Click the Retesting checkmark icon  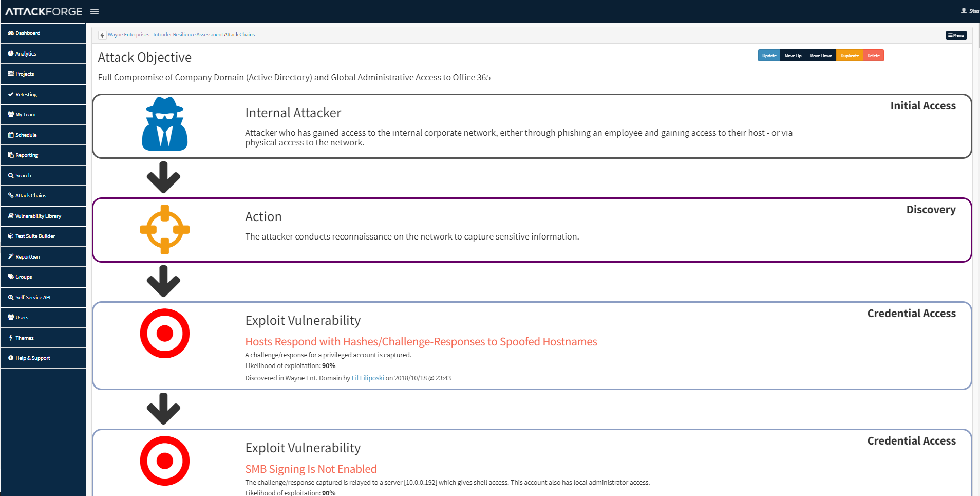(11, 94)
